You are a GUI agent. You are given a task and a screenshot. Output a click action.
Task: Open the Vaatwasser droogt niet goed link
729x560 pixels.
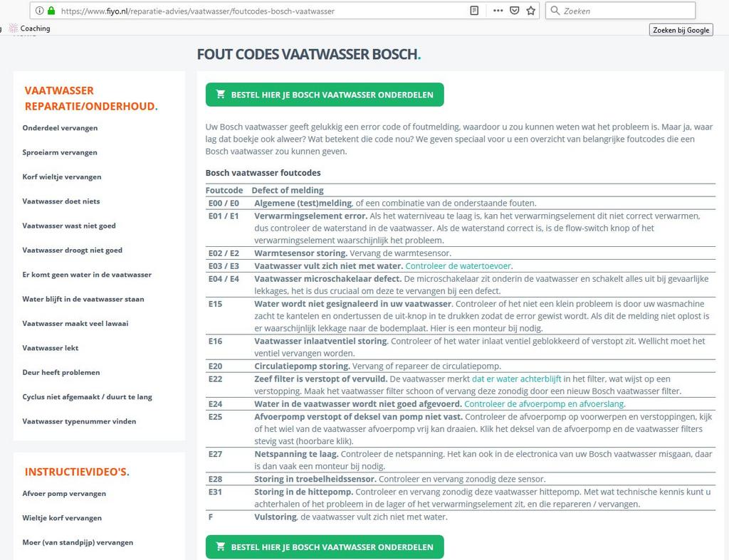(x=72, y=250)
